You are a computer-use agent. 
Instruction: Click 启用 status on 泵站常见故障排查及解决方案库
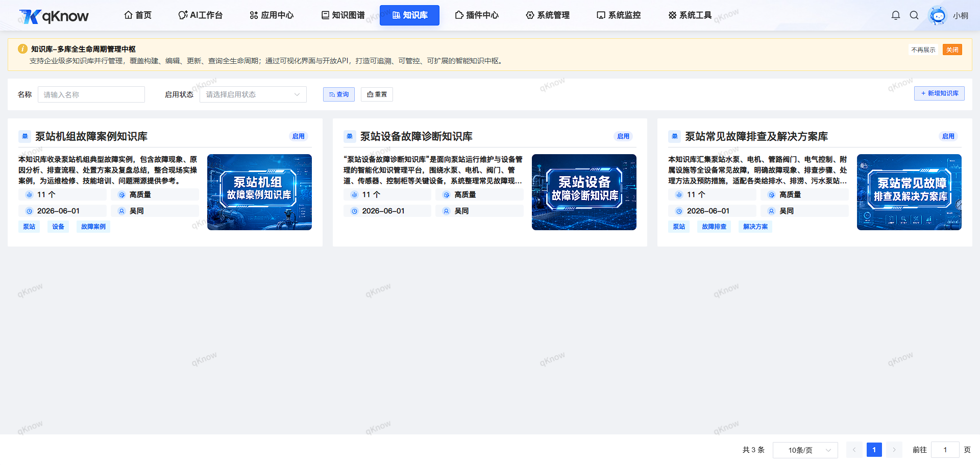coord(948,136)
